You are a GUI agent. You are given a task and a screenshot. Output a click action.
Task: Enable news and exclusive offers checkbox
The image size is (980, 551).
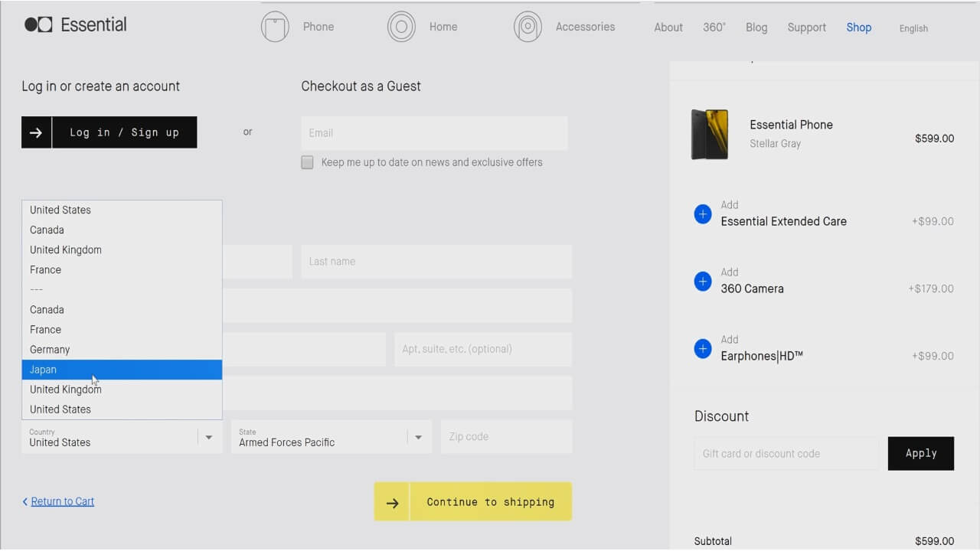pos(307,162)
